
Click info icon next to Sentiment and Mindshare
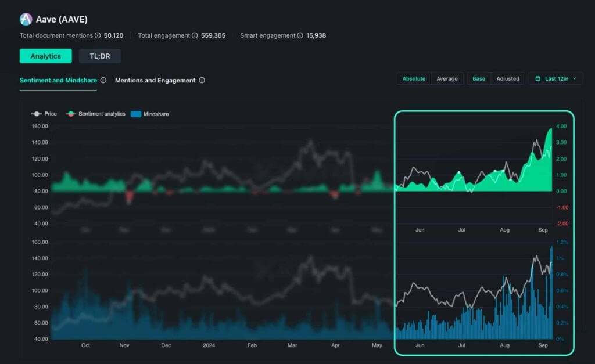pos(103,81)
